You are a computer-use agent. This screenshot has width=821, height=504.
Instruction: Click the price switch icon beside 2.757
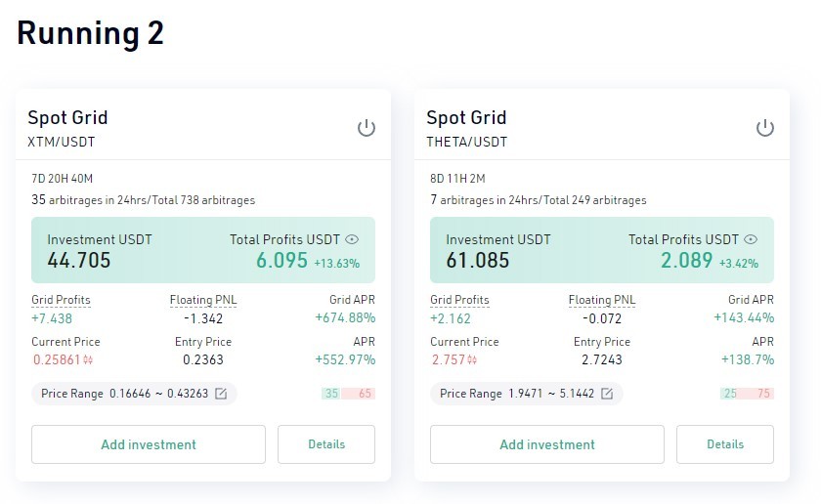tap(472, 360)
